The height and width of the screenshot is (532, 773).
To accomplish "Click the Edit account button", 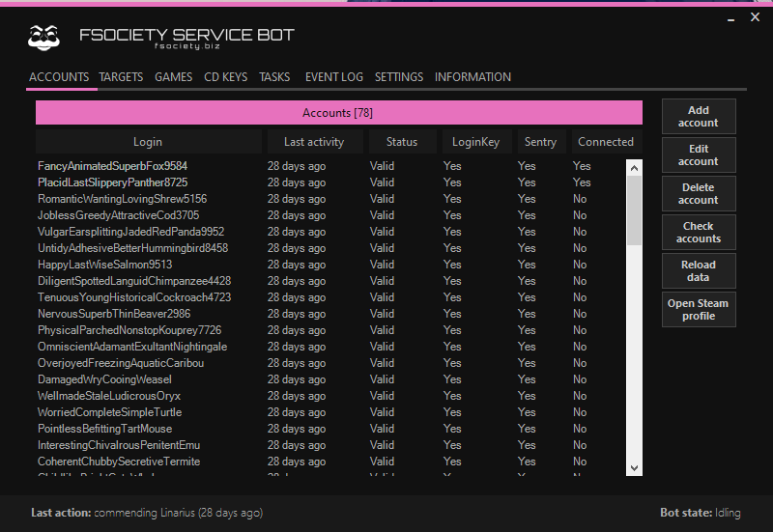I will click(x=699, y=155).
